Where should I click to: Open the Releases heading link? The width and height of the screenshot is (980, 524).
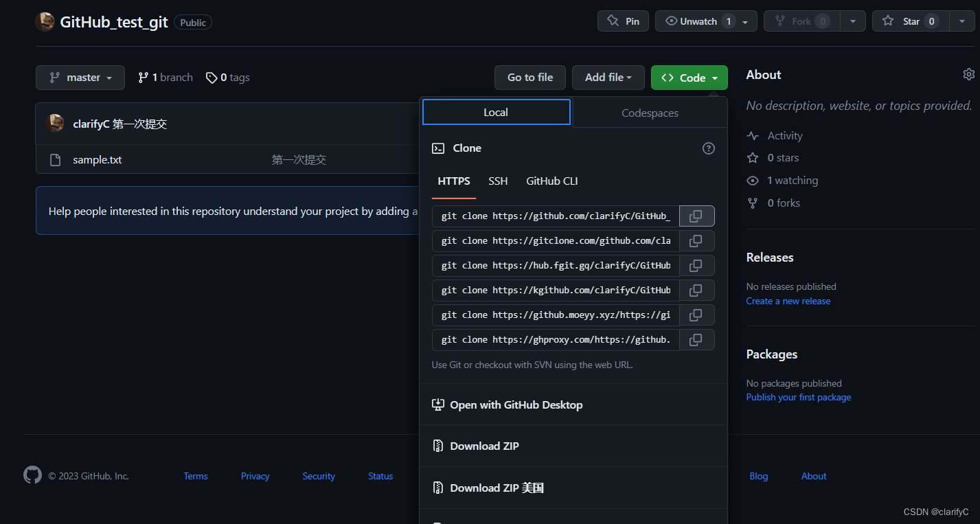point(770,258)
